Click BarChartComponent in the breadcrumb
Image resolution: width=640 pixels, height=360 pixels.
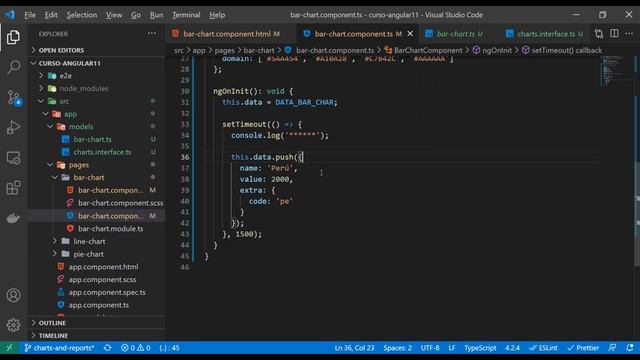(428, 50)
